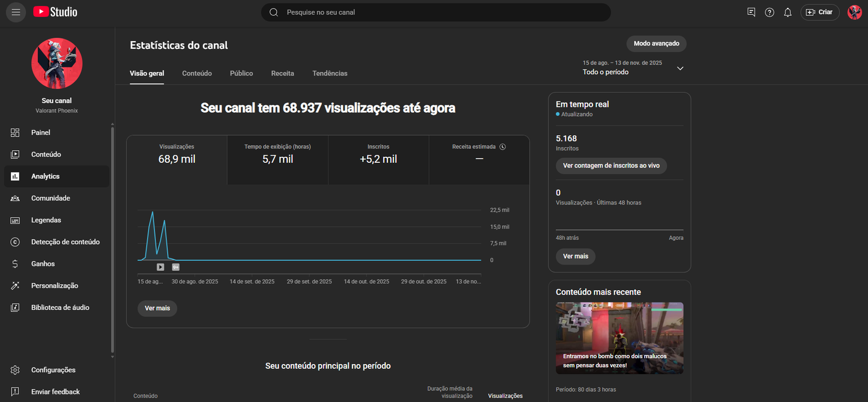Click the 9+ videos marker under the chart
Image resolution: width=868 pixels, height=402 pixels.
176,267
